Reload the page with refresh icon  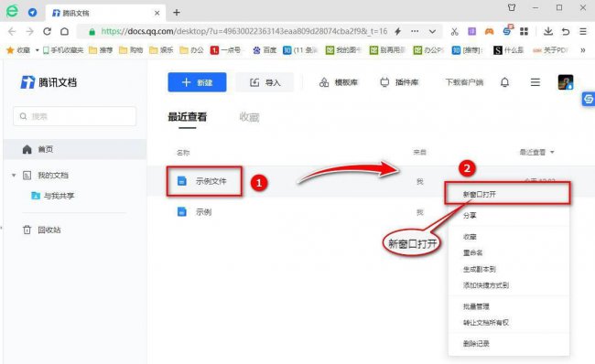(47, 31)
